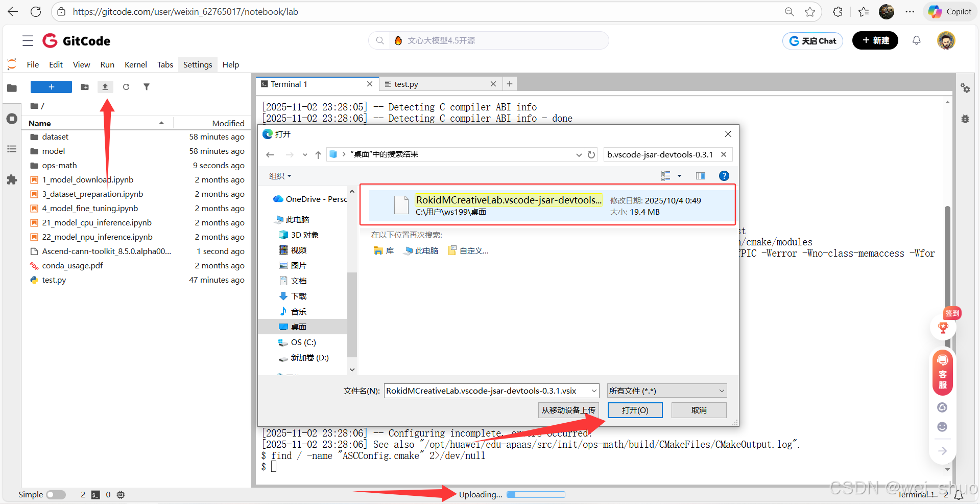This screenshot has height=504, width=980.
Task: Open user avatar profile menu
Action: 946,40
